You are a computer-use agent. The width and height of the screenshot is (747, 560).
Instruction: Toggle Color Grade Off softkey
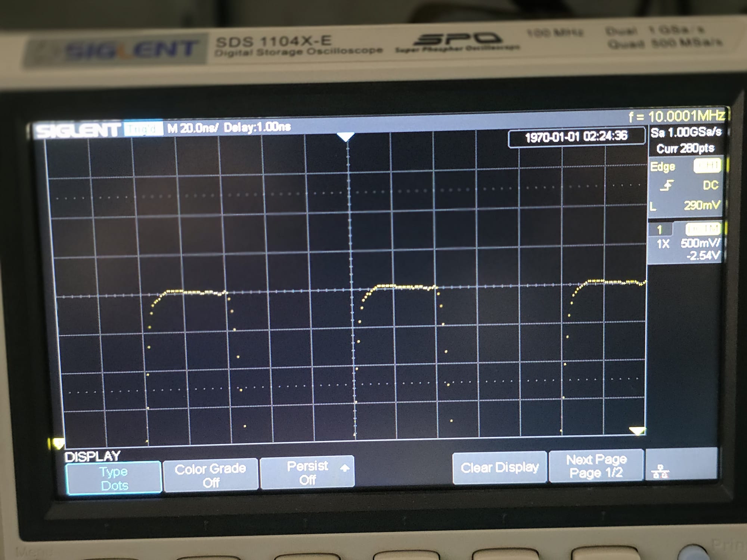point(210,475)
